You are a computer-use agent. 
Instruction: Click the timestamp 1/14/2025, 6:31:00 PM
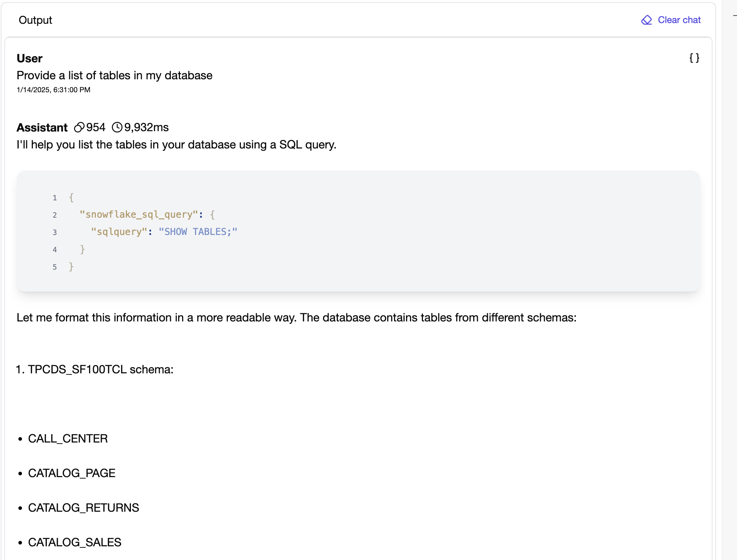tap(53, 90)
